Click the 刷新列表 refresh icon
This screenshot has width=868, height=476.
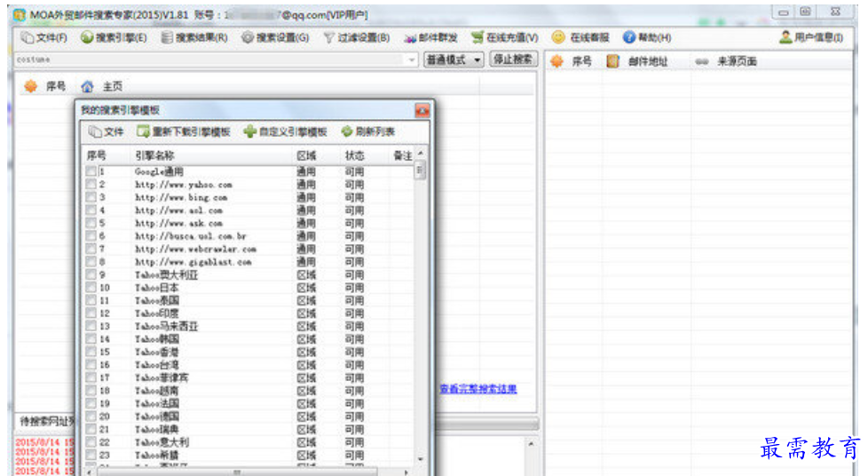click(x=347, y=131)
